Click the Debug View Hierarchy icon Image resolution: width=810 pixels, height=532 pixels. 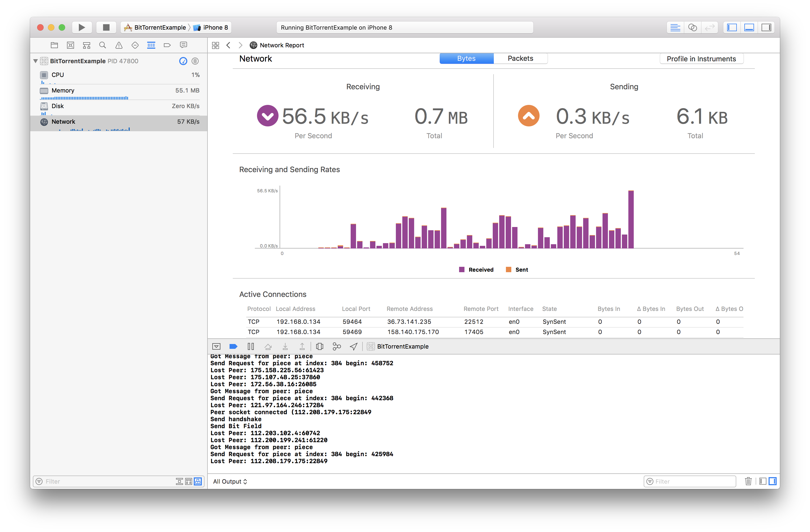(320, 346)
